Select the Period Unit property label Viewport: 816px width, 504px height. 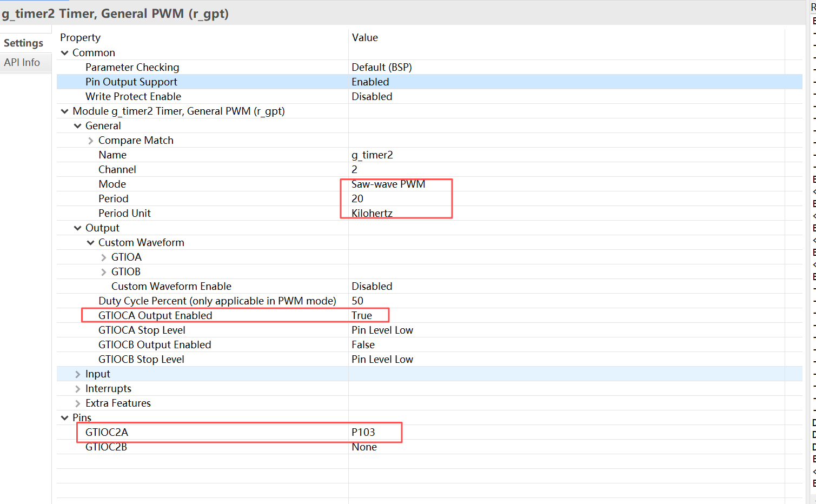pyautogui.click(x=124, y=213)
